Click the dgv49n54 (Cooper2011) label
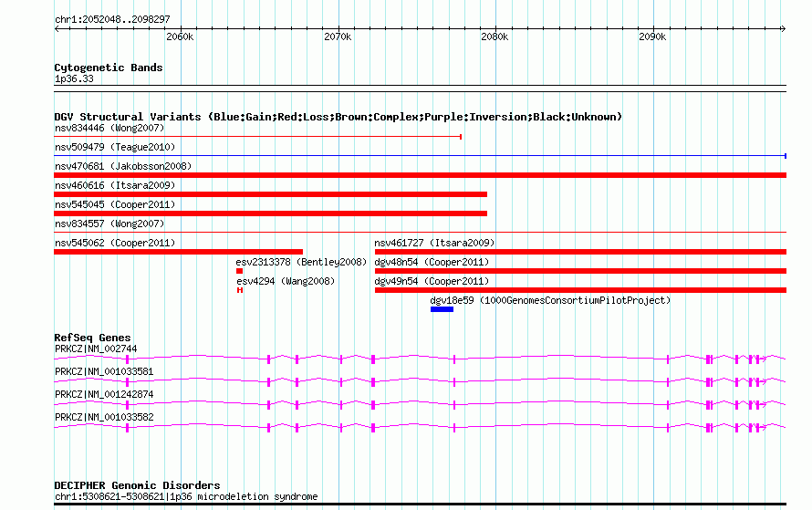The width and height of the screenshot is (812, 510). 432,281
